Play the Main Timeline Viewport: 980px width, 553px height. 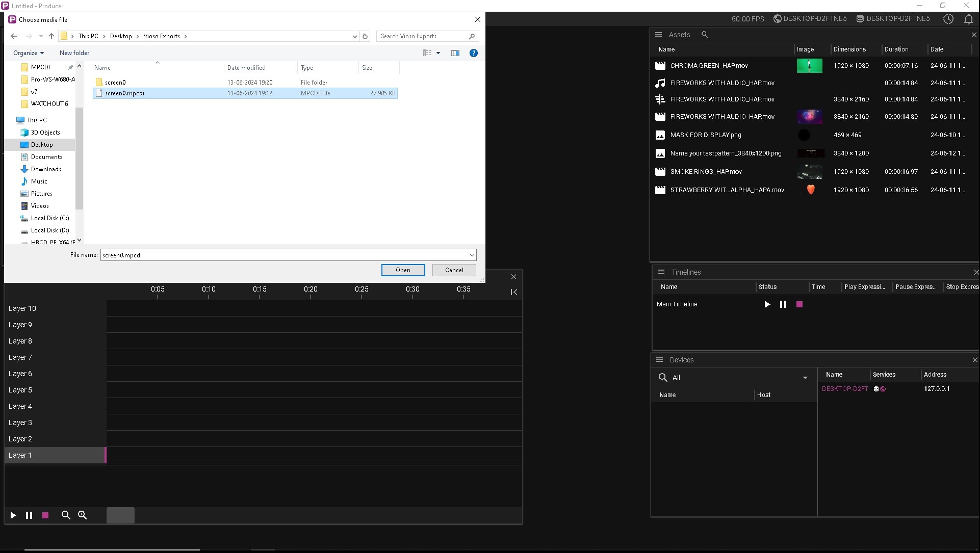767,304
